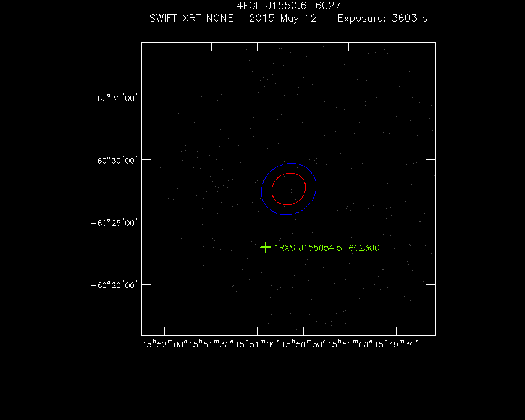Click the 4FGL J1550.6+6027 title text
Image resolution: width=525 pixels, height=420 pixels.
[288, 6]
